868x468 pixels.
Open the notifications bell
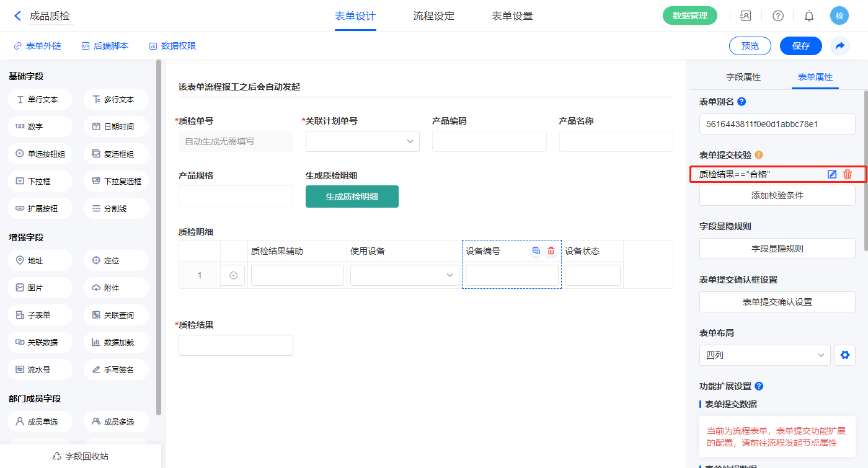pos(808,16)
